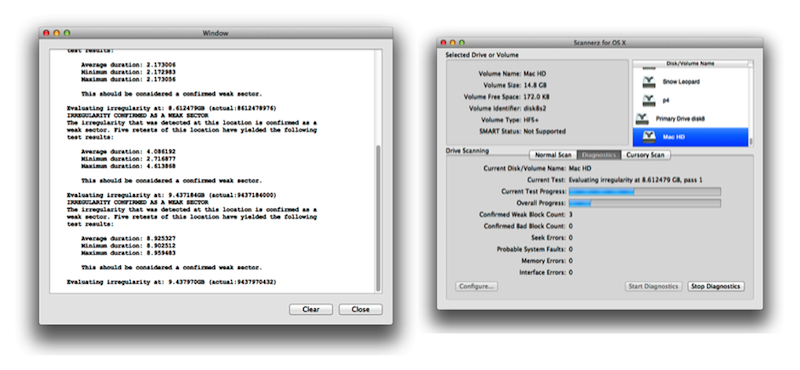
Task: Switch to the Normal Scan tab
Action: point(553,155)
